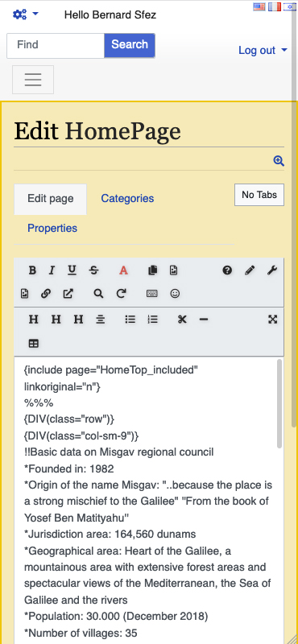Click the blue Search button
This screenshot has height=644, width=298.
click(x=130, y=45)
